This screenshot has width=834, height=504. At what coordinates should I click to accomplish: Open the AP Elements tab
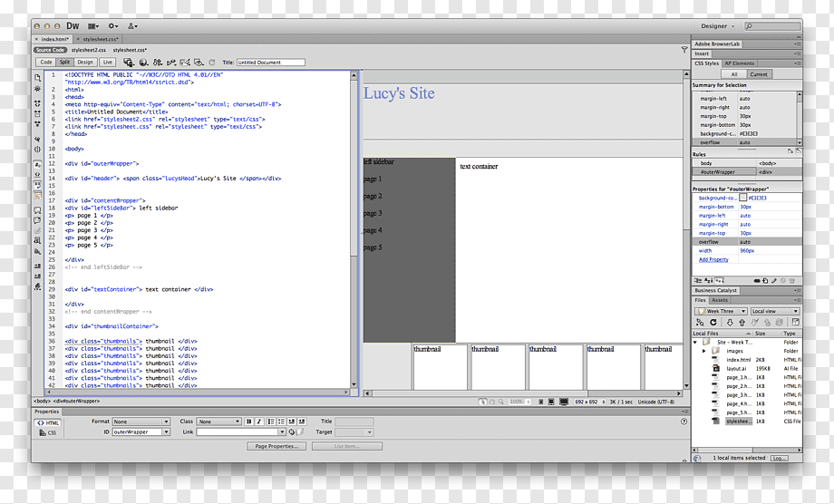click(x=740, y=63)
